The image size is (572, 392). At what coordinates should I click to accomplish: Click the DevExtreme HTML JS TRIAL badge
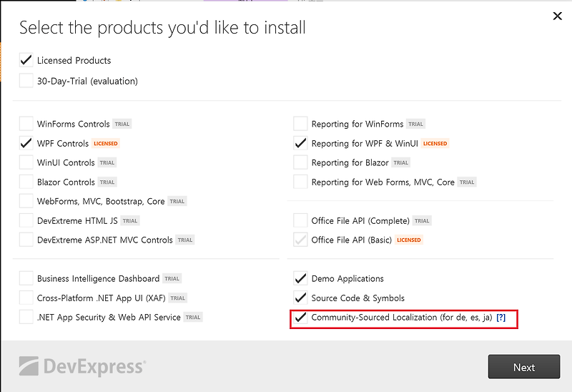(x=130, y=221)
